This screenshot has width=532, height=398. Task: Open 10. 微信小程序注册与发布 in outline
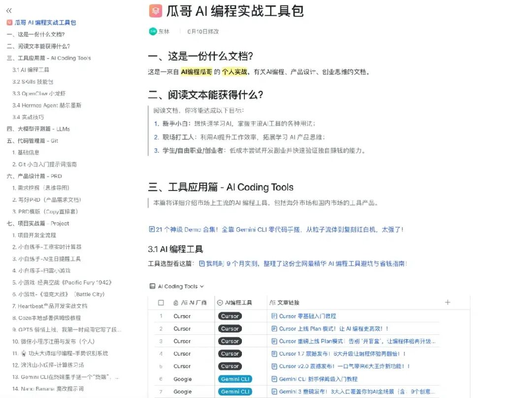(x=53, y=342)
